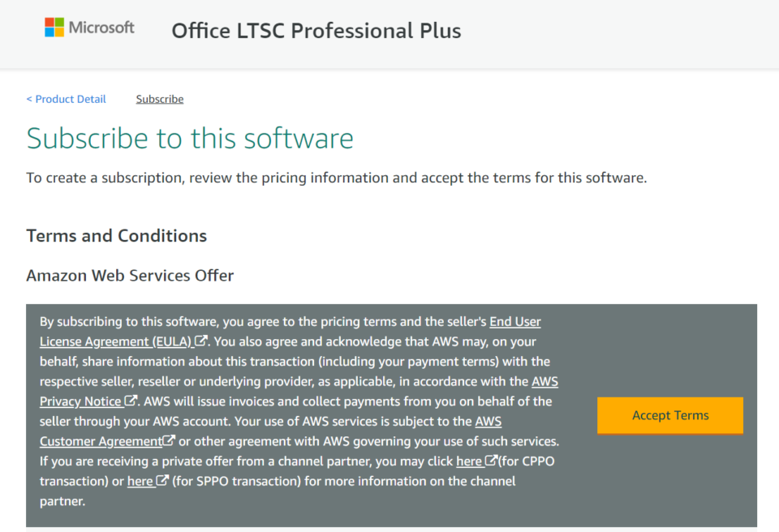The image size is (779, 532).
Task: Click the Microsoft logo icon
Action: [54, 27]
